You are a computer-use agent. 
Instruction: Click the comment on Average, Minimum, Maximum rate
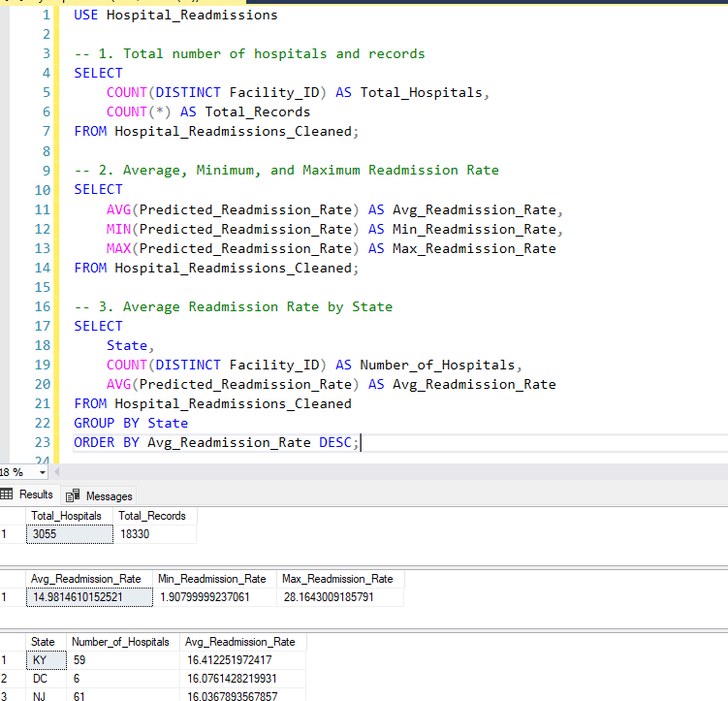(x=287, y=171)
